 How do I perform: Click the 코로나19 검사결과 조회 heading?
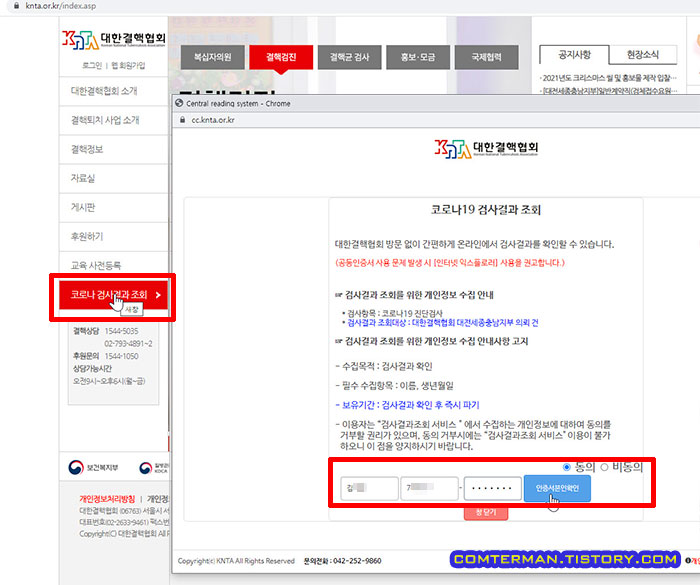(486, 210)
